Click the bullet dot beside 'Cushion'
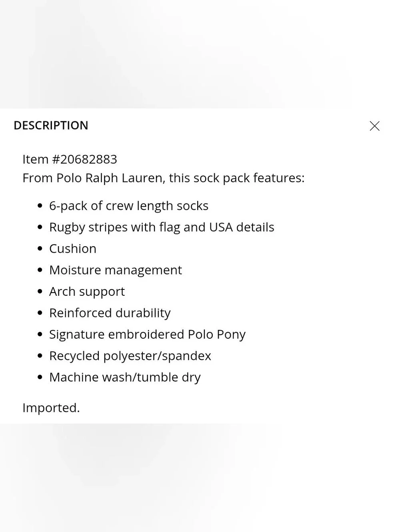This screenshot has height=532, width=400. (x=40, y=249)
